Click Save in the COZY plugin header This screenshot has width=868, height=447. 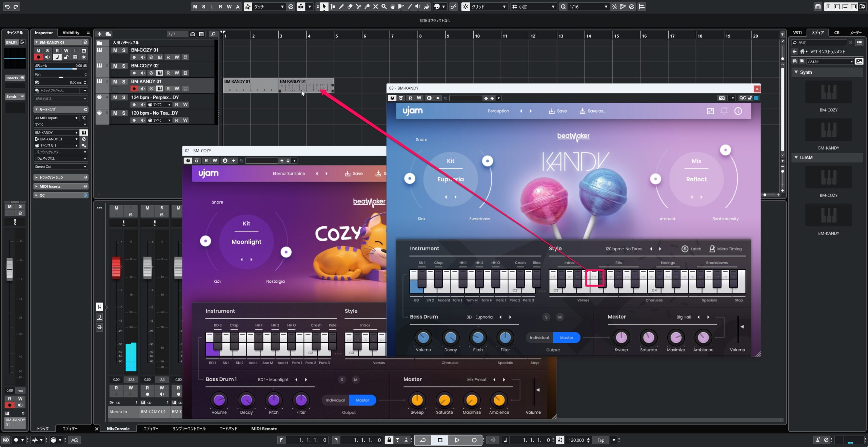[354, 174]
